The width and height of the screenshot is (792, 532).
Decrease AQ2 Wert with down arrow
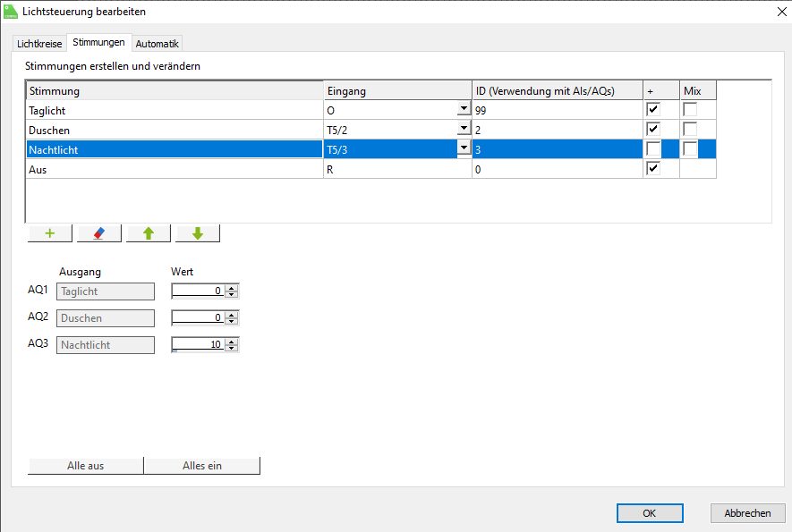232,321
